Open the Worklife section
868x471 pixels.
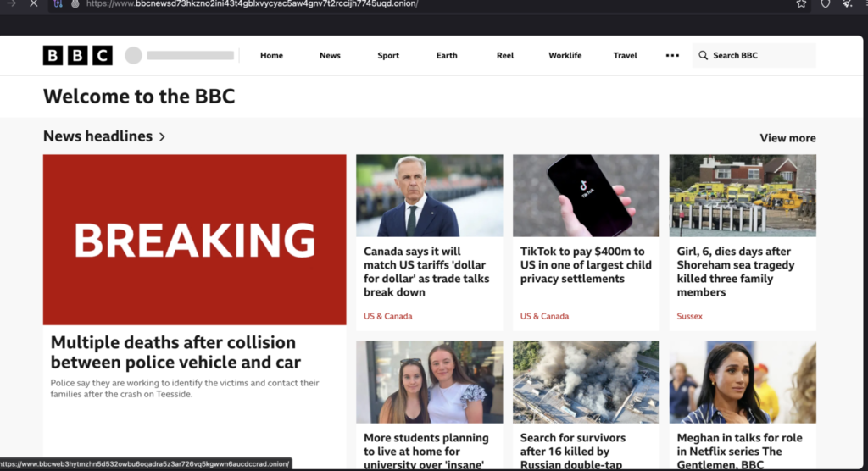pos(565,55)
